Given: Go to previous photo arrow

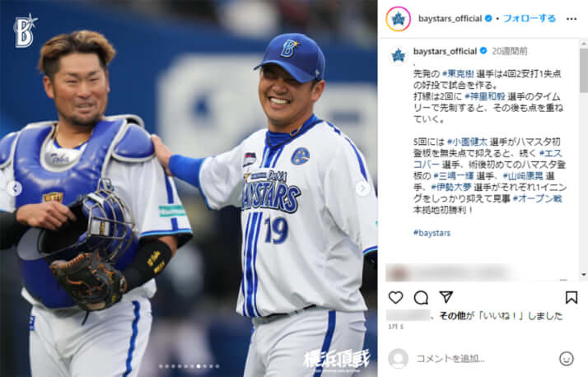Looking at the screenshot, I should pos(14,188).
